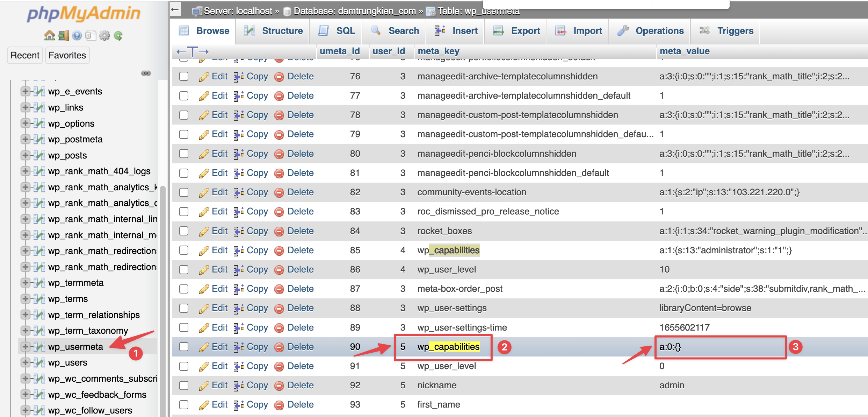
Task: Click the database icon in the breadcrumb
Action: pyautogui.click(x=287, y=12)
